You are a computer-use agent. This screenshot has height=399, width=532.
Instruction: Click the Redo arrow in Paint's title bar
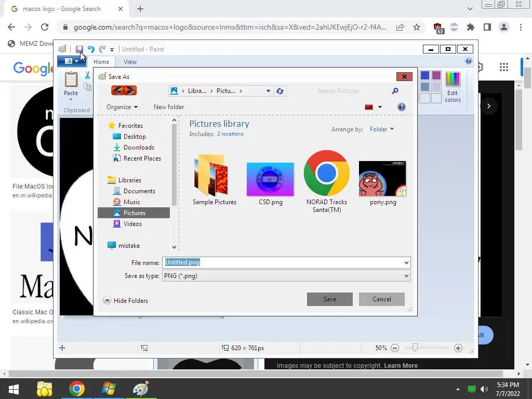(x=102, y=49)
